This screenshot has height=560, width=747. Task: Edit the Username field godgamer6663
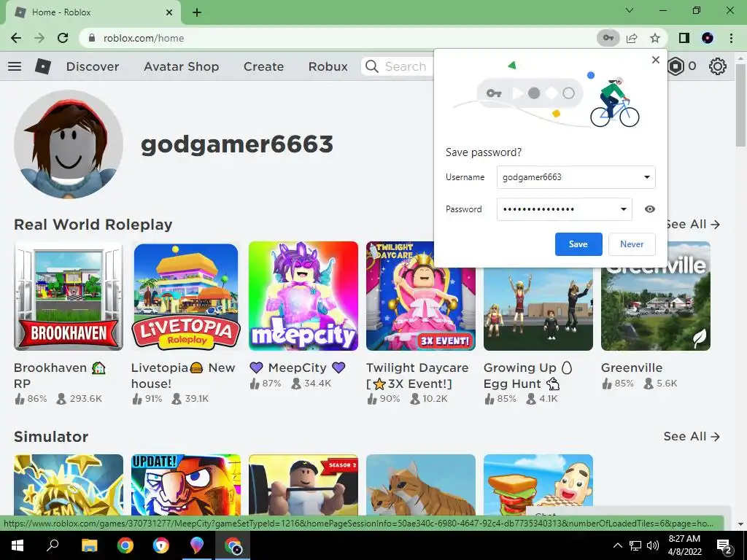(x=576, y=177)
